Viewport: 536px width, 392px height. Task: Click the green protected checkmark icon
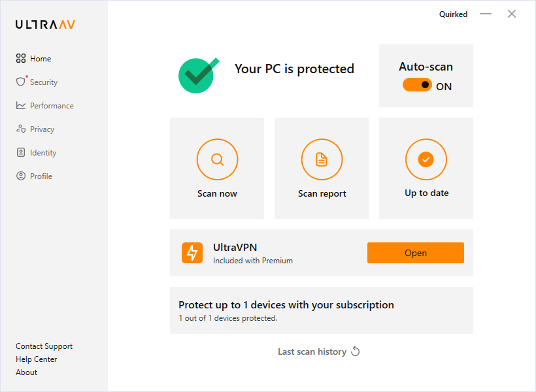198,74
